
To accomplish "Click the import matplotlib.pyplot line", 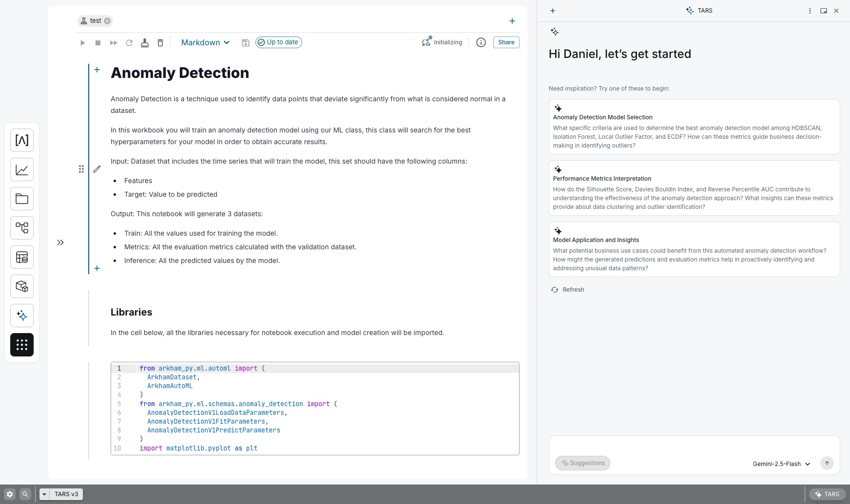I will click(198, 448).
